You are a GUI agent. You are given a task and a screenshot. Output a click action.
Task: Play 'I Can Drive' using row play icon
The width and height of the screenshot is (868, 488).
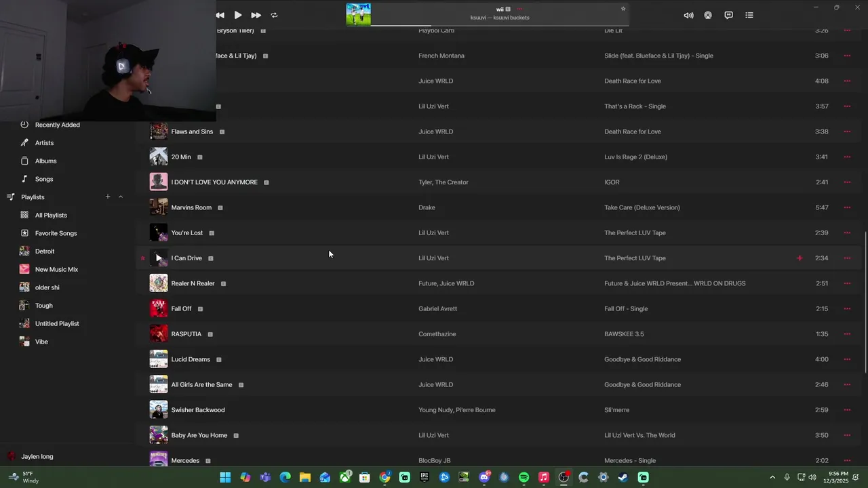coord(159,258)
